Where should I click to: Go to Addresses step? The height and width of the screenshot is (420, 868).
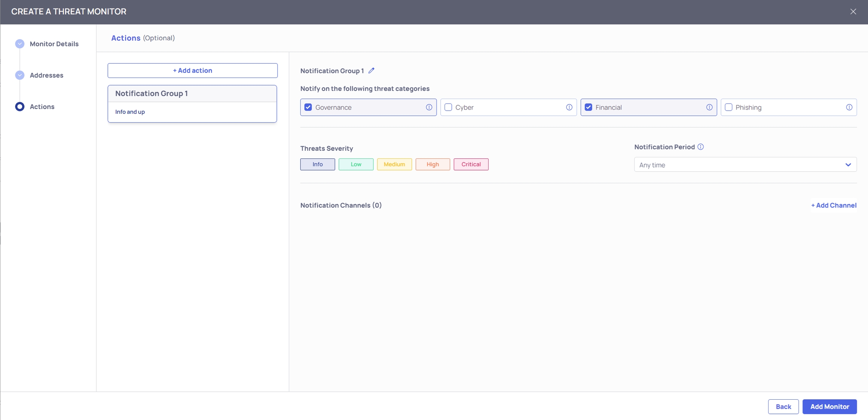[x=46, y=75]
